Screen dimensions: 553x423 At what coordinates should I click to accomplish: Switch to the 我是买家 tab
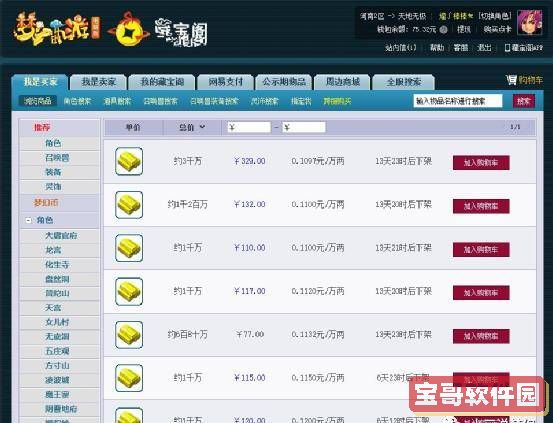40,82
